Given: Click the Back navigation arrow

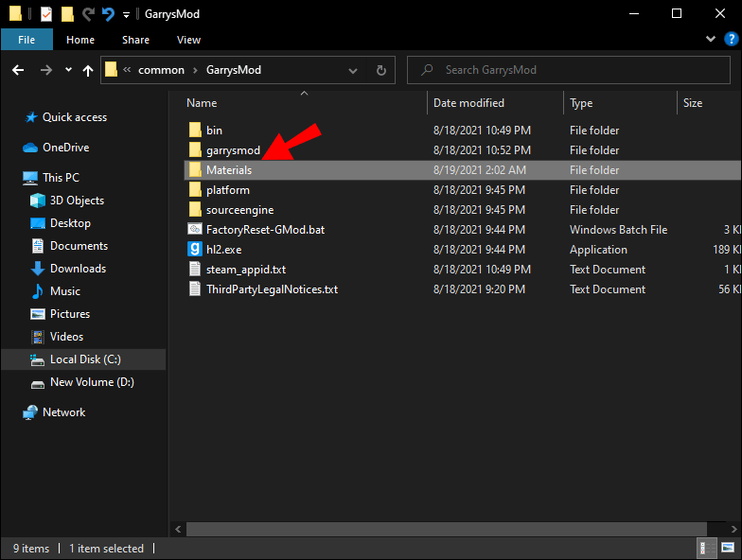Looking at the screenshot, I should (x=18, y=70).
